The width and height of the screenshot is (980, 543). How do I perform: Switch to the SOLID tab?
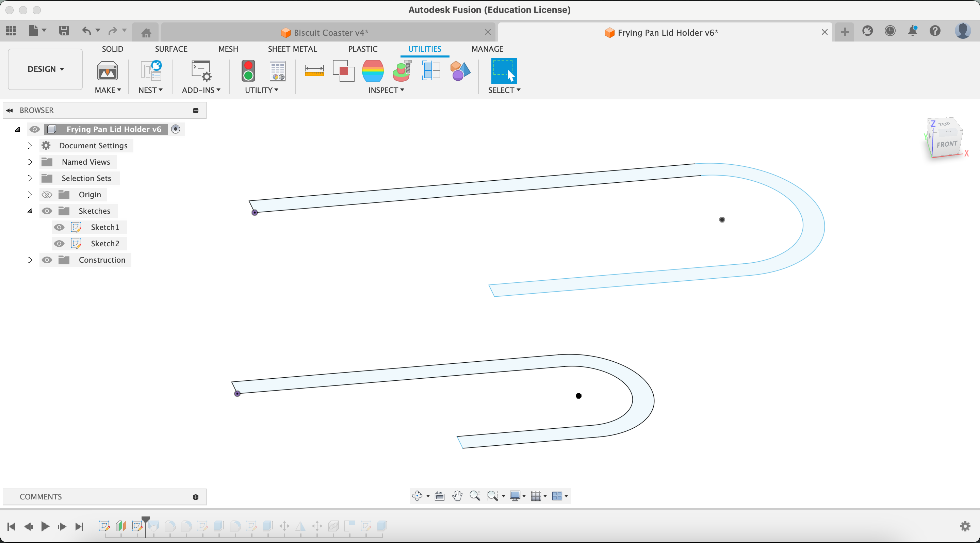coord(113,49)
